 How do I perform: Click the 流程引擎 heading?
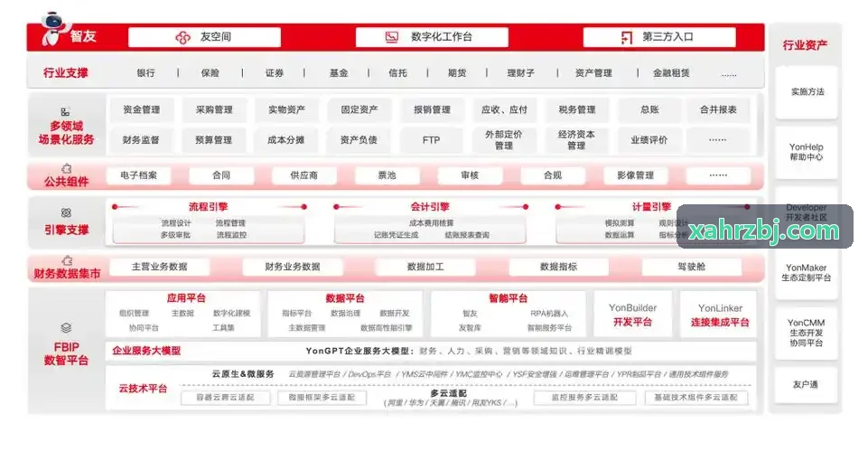point(208,207)
